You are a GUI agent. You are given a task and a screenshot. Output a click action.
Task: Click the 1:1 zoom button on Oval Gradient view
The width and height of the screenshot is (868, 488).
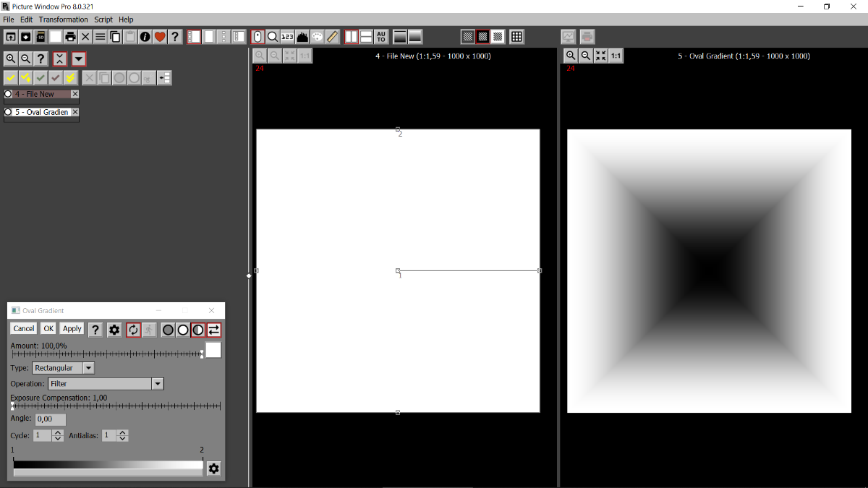tap(616, 56)
